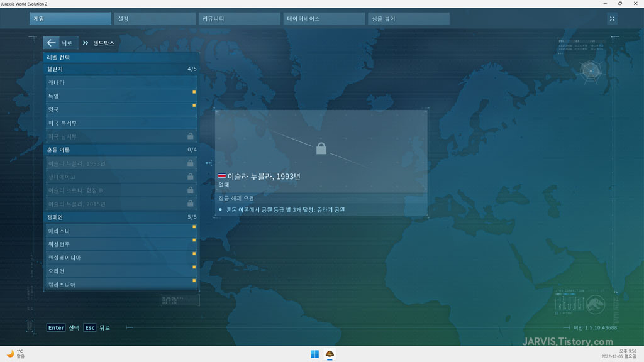Select the 워싱턴주 campaign level

tap(121, 244)
